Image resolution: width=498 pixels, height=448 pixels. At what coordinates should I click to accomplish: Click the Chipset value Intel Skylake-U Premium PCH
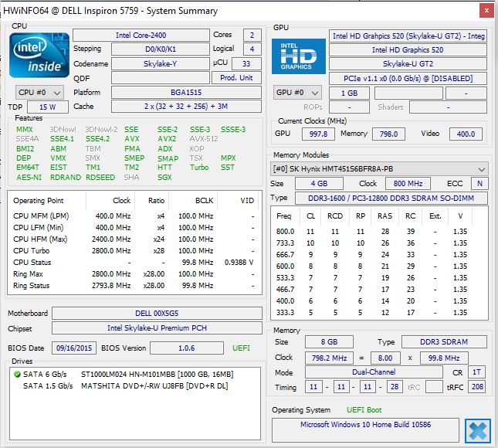[x=157, y=328]
